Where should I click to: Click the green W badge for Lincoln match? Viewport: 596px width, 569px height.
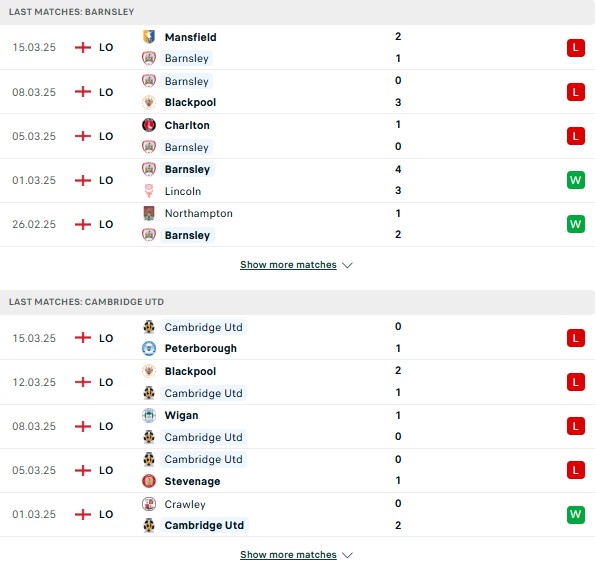[575, 180]
